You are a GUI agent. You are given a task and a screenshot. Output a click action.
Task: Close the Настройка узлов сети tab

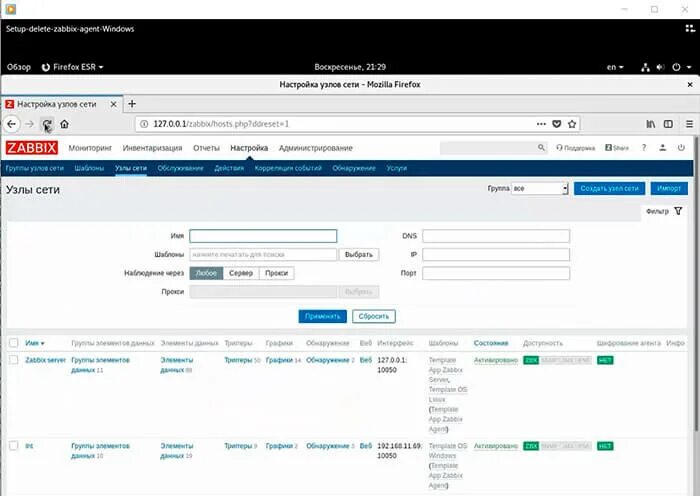pyautogui.click(x=113, y=104)
